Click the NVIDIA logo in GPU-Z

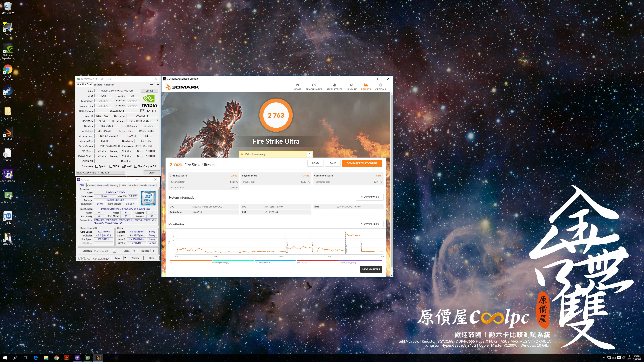[149, 101]
